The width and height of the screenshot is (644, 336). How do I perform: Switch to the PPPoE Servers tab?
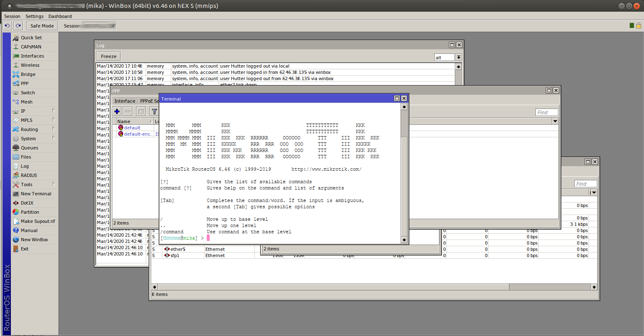click(149, 101)
